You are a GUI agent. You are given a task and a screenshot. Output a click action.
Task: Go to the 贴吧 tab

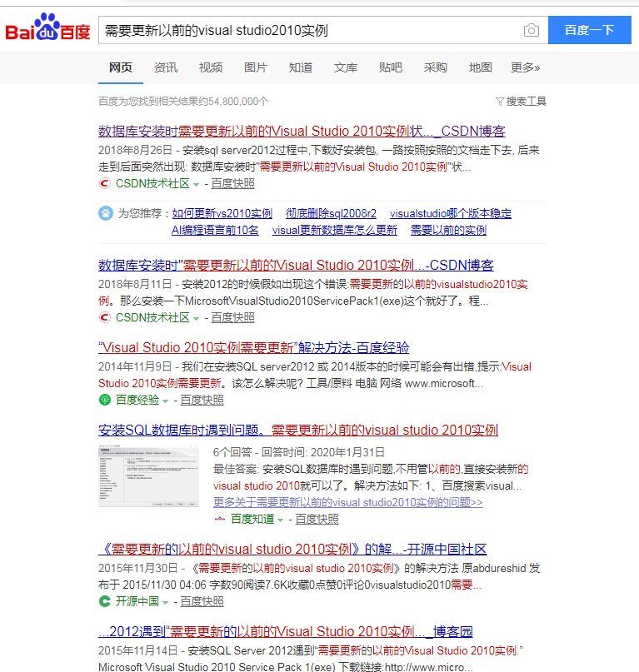pyautogui.click(x=391, y=67)
